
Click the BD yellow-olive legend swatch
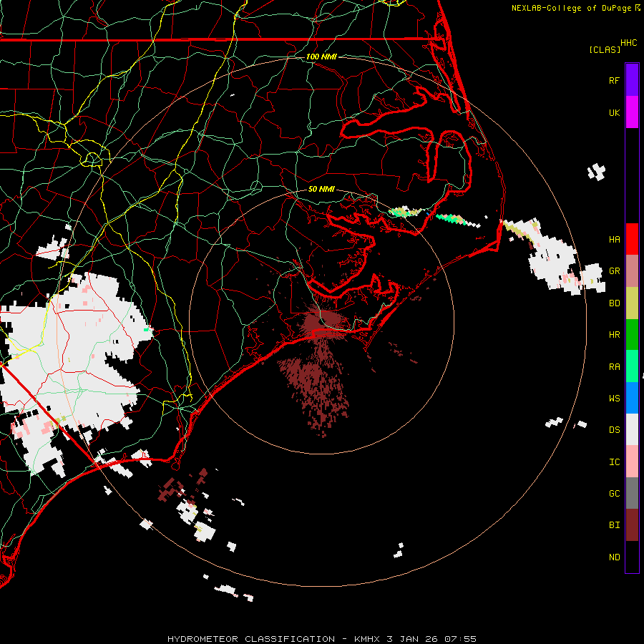point(632,303)
